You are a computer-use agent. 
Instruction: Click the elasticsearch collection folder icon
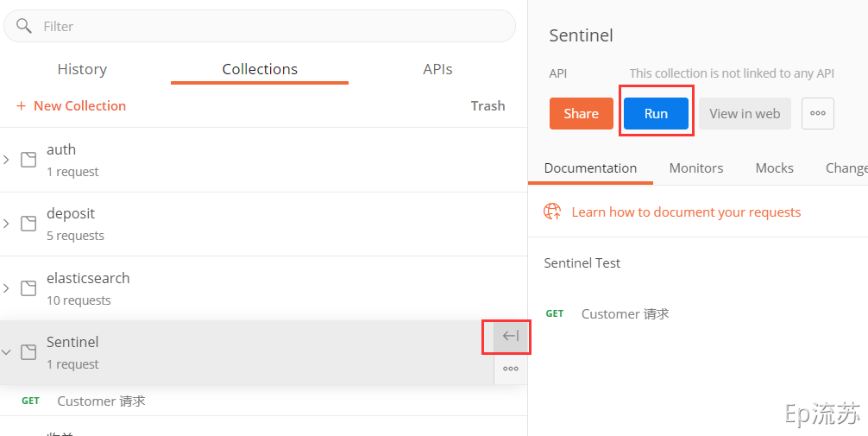pyautogui.click(x=28, y=288)
